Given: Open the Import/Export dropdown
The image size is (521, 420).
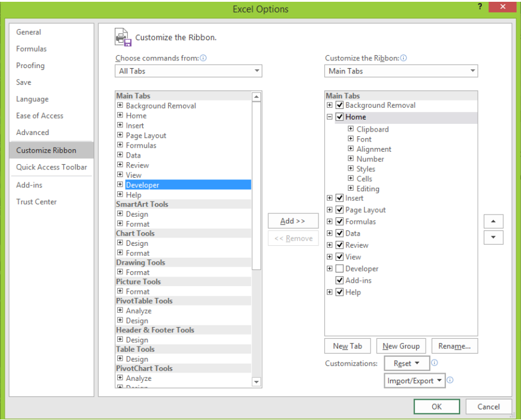Looking at the screenshot, I should pos(414,381).
